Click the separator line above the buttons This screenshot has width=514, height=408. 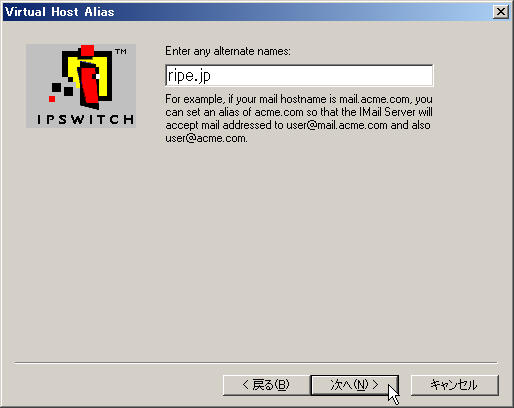click(x=256, y=362)
